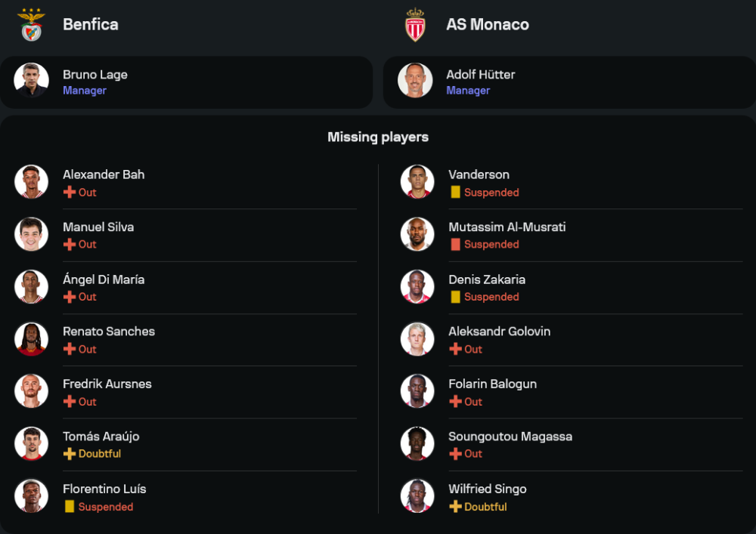Image resolution: width=756 pixels, height=534 pixels.
Task: Click the doubtful cross icon under Wilfried Singo
Action: click(455, 507)
